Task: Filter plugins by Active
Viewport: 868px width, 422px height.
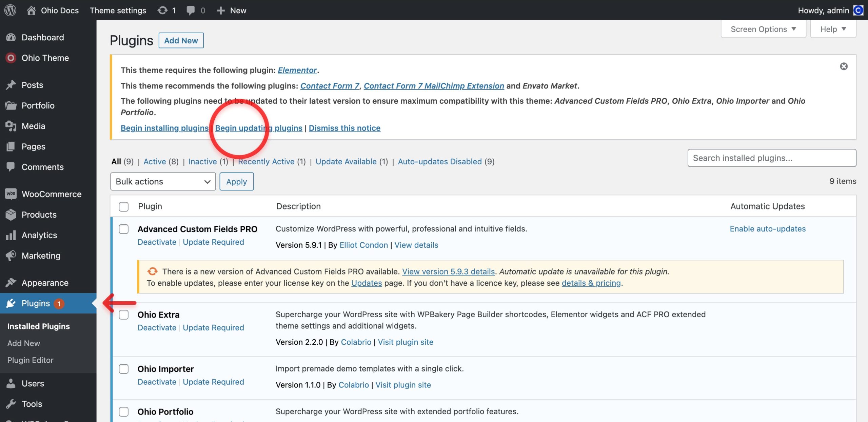Action: tap(155, 161)
